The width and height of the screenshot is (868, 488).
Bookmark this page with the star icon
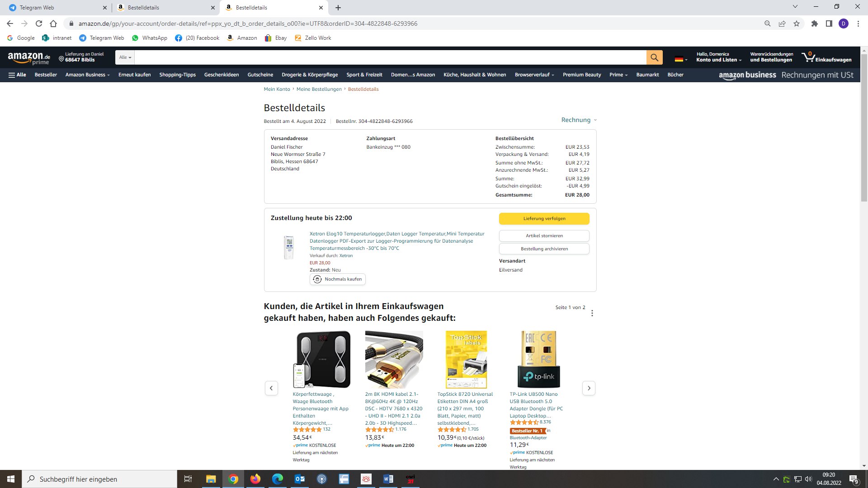(797, 23)
